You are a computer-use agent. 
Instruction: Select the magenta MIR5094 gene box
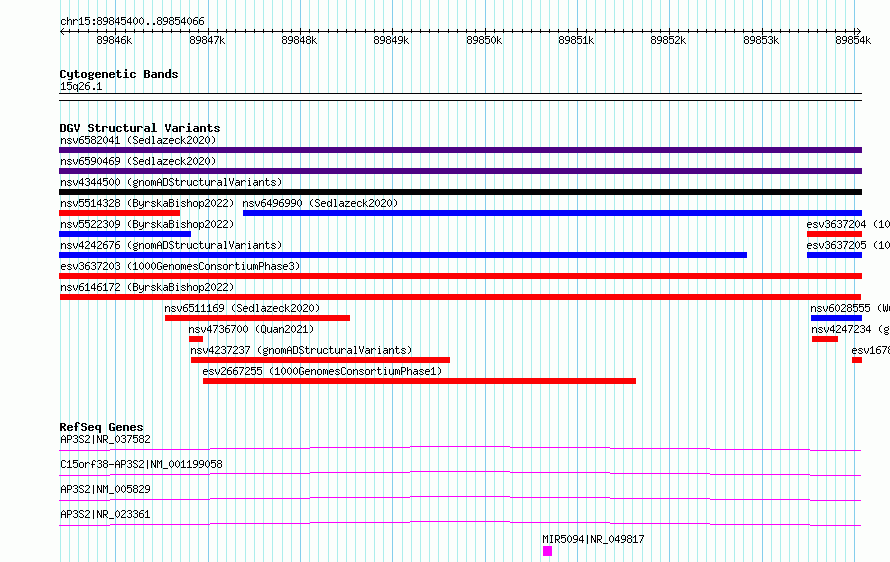(x=547, y=551)
